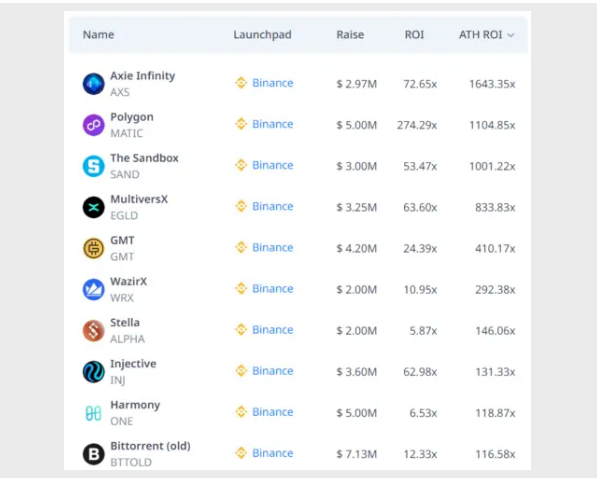Click the 6.53x ROI value
This screenshot has height=479, width=604.
pos(423,413)
